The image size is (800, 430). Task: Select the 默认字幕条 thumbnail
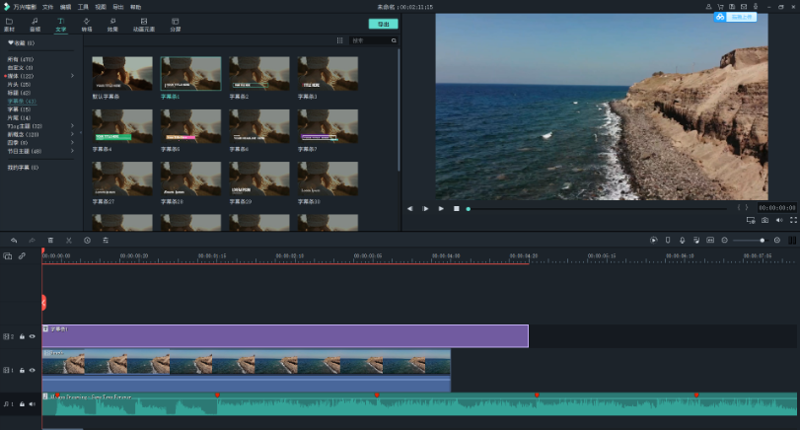122,73
